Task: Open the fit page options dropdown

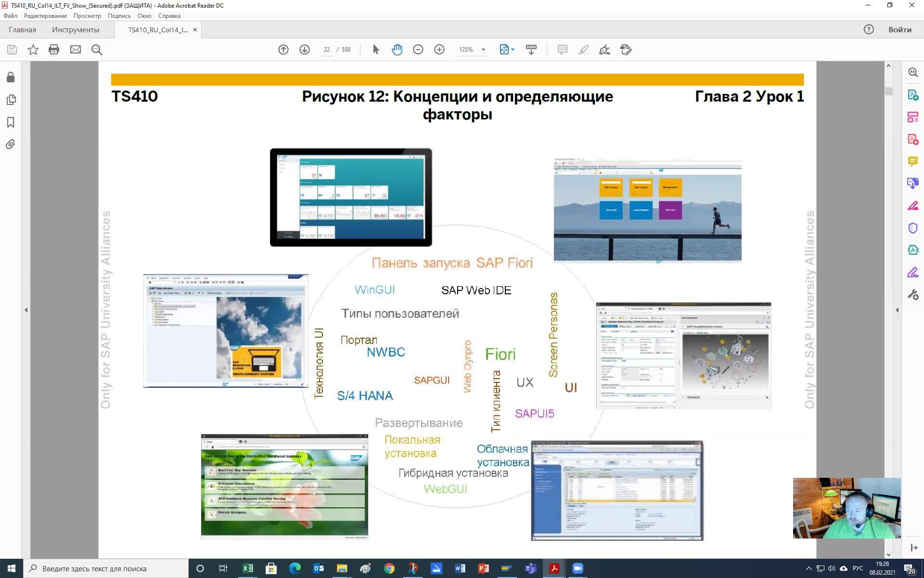Action: [x=507, y=50]
